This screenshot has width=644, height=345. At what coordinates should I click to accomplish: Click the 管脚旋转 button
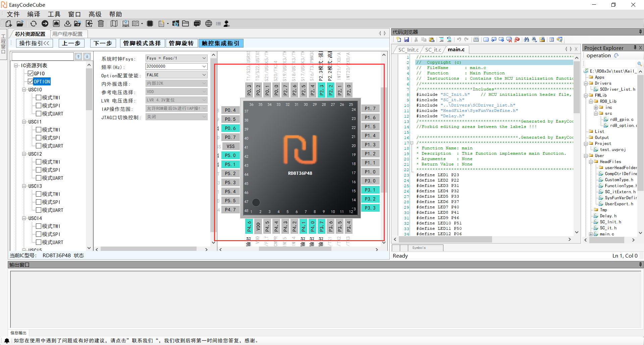point(181,43)
